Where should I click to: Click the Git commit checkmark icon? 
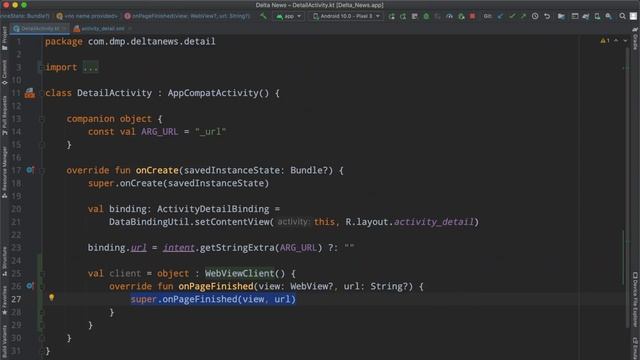tap(512, 16)
